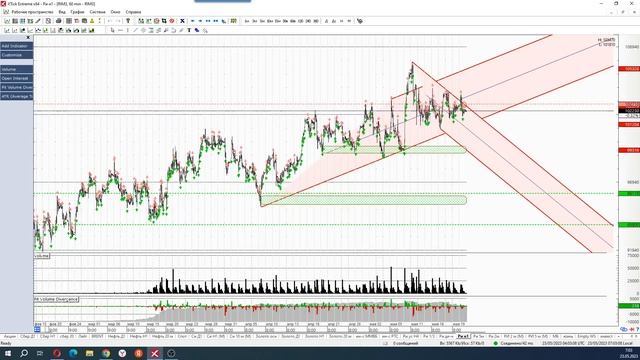This screenshot has height=360, width=640.
Task: Open the Окно menu
Action: 116,12
